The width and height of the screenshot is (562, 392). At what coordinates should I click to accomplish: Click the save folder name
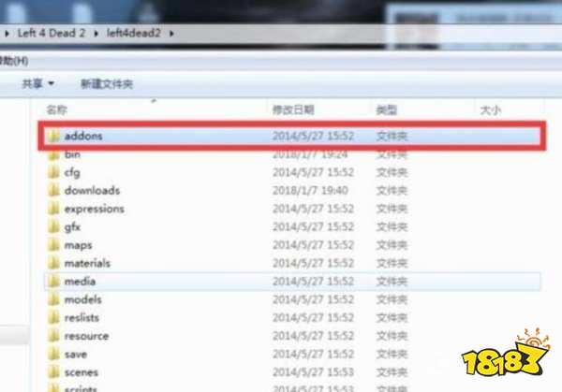(76, 355)
